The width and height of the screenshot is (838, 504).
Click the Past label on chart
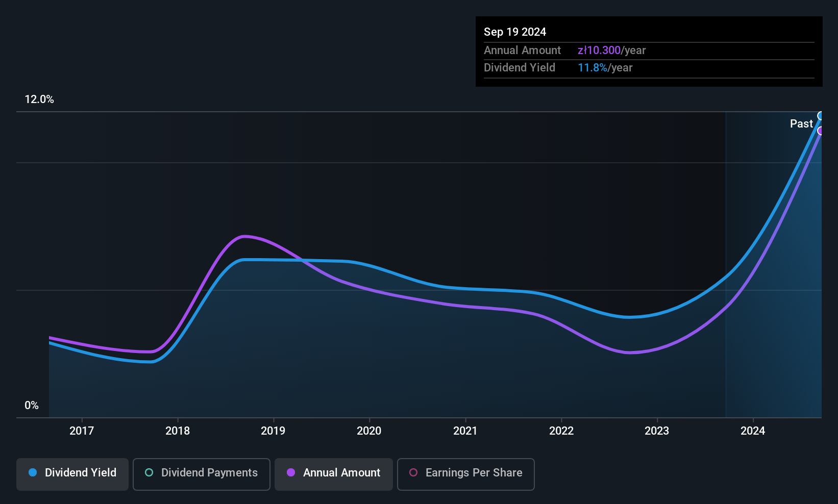[801, 123]
